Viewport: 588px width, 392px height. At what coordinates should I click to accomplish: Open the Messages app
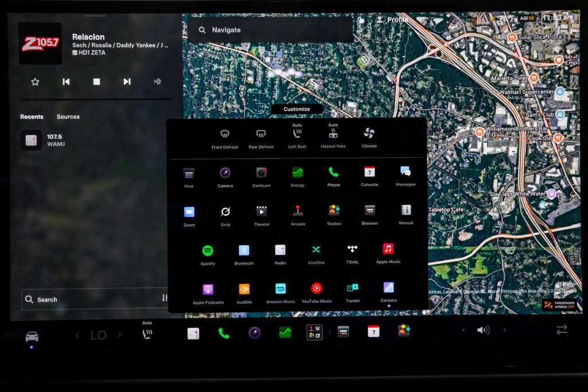[405, 176]
